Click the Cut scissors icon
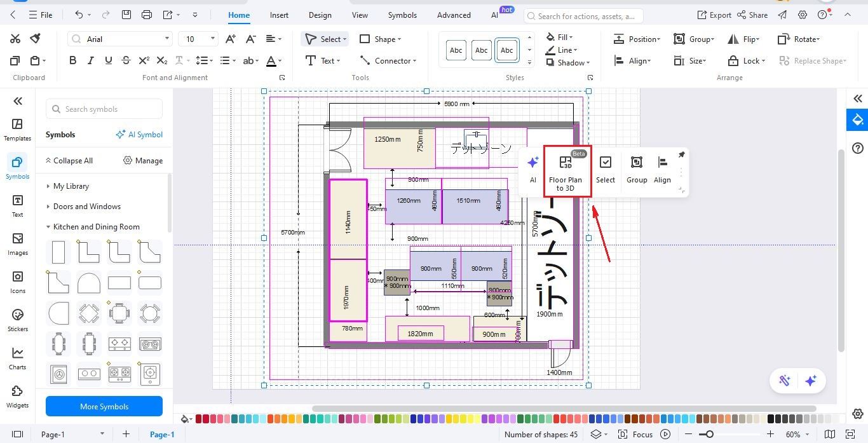Screen dimensions: 868x443 [x=15, y=39]
